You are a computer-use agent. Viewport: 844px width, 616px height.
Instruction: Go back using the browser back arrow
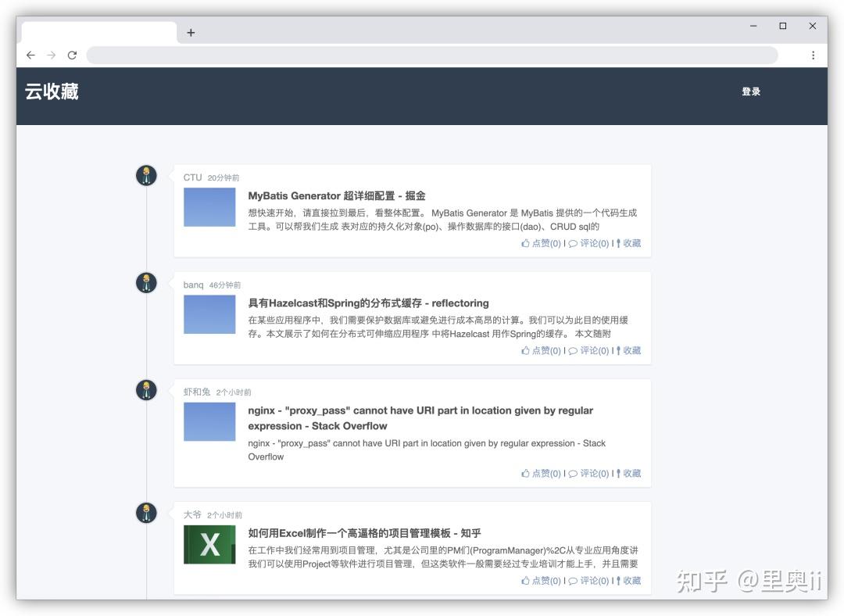point(30,55)
